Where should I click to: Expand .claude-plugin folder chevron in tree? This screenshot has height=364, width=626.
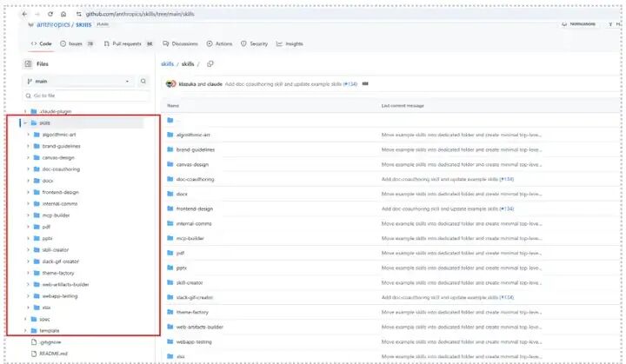25,111
